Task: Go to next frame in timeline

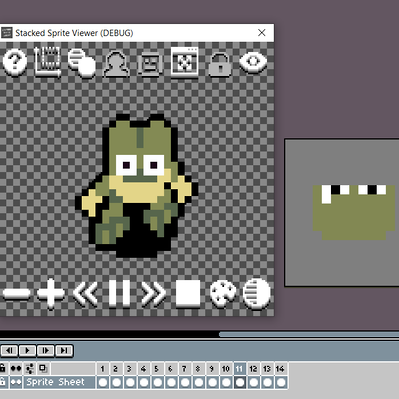Action: pyautogui.click(x=45, y=350)
